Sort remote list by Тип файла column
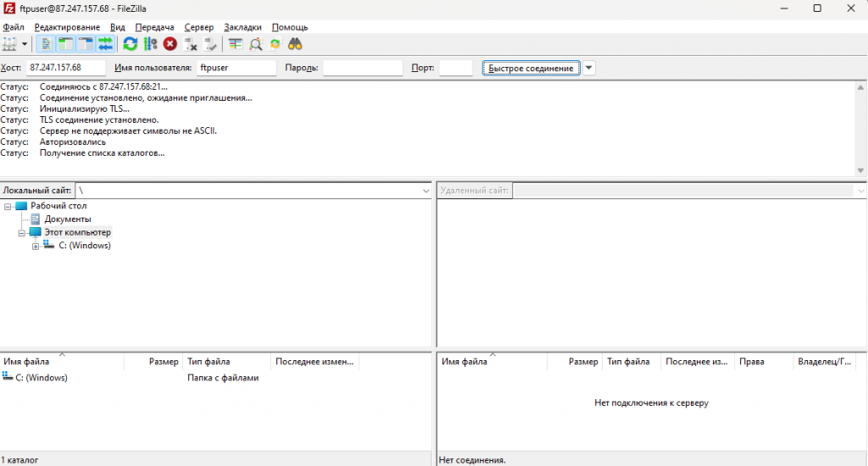The width and height of the screenshot is (868, 466). 631,362
